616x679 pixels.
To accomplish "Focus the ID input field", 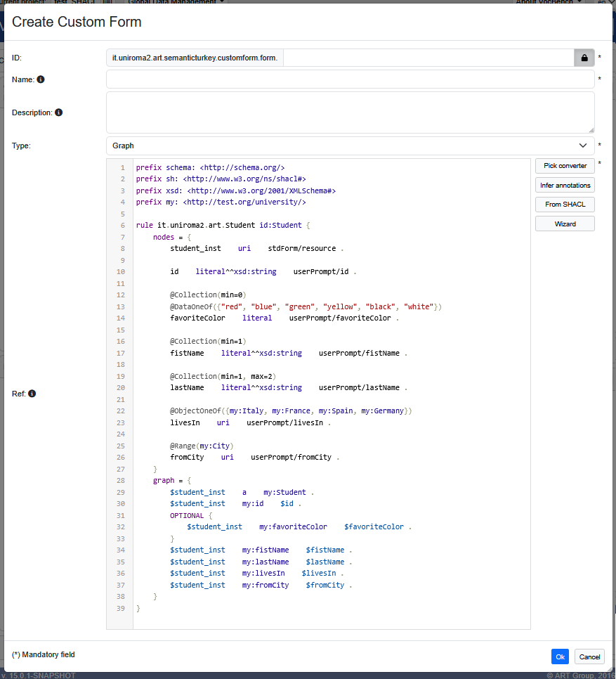I will (428, 58).
